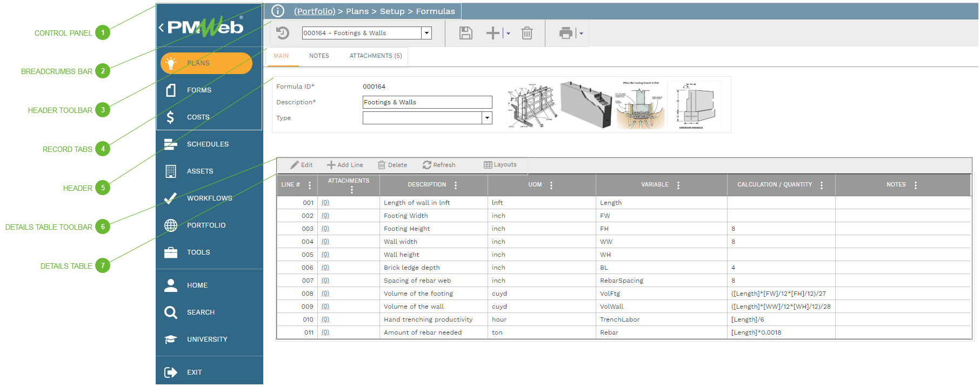Open Schedules in the control panel
The width and height of the screenshot is (980, 386).
pos(208,144)
